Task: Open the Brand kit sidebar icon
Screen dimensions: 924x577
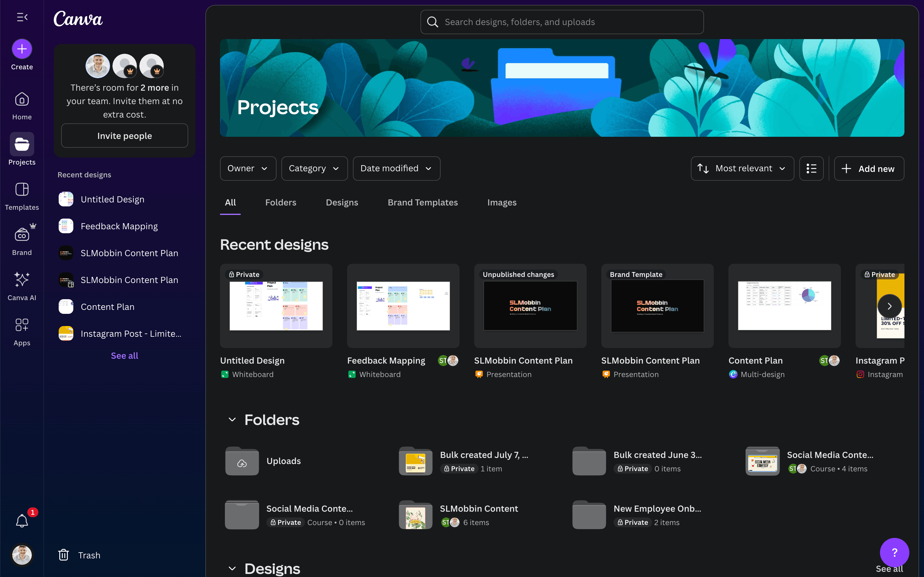Action: [x=22, y=235]
